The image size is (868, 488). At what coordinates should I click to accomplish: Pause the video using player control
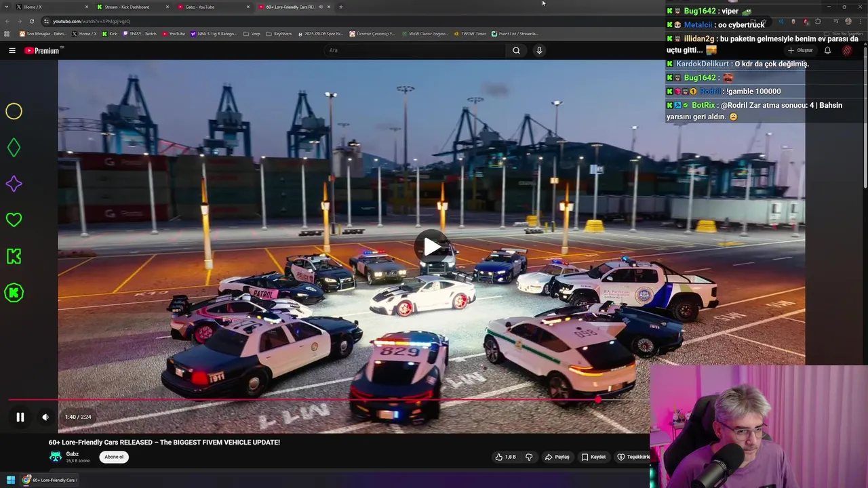[x=20, y=417]
